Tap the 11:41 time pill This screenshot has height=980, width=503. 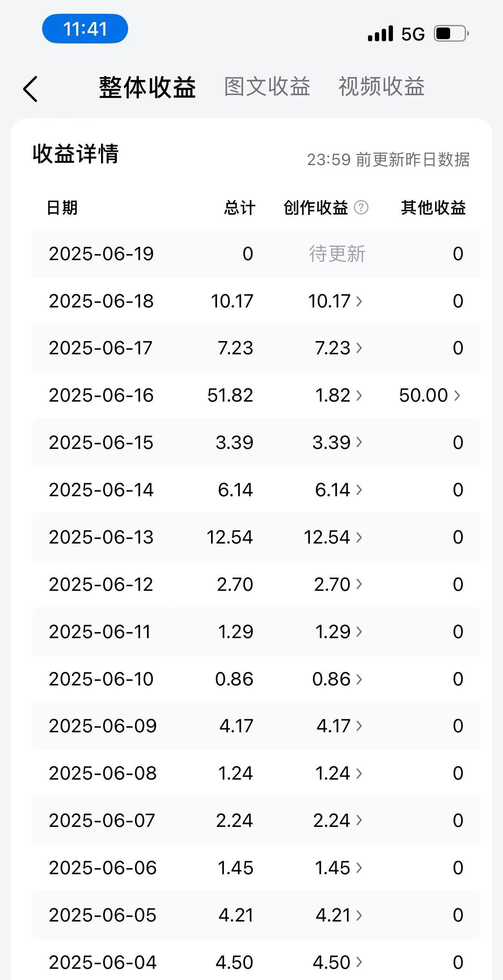(85, 29)
